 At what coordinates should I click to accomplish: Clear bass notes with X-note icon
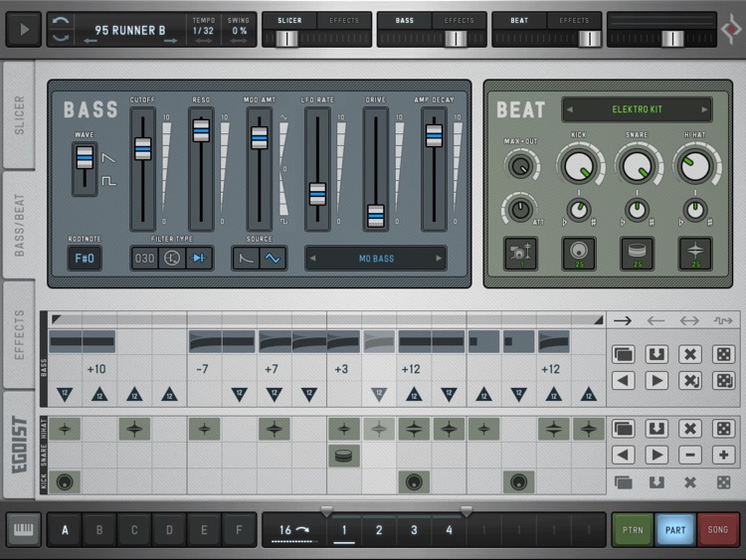click(x=690, y=381)
